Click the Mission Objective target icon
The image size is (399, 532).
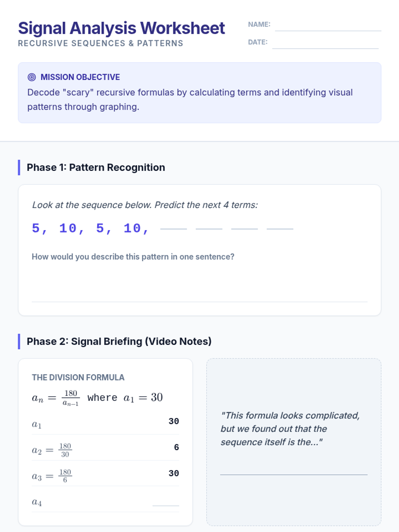[x=32, y=77]
